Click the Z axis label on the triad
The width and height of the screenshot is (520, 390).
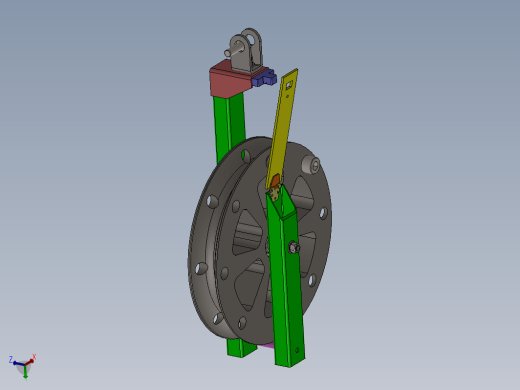coord(11,359)
